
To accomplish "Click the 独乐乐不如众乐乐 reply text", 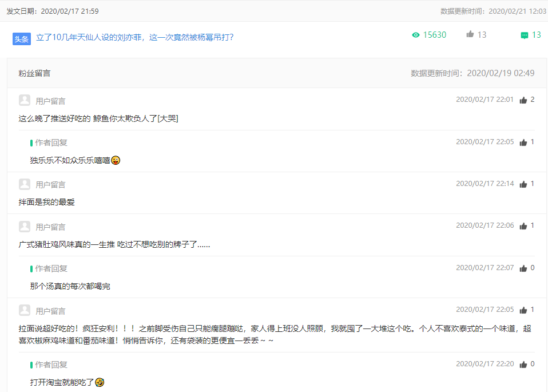I will (x=70, y=160).
